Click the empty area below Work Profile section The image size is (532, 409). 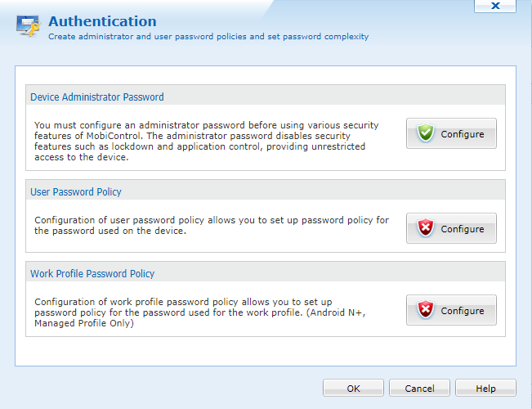pos(266,350)
